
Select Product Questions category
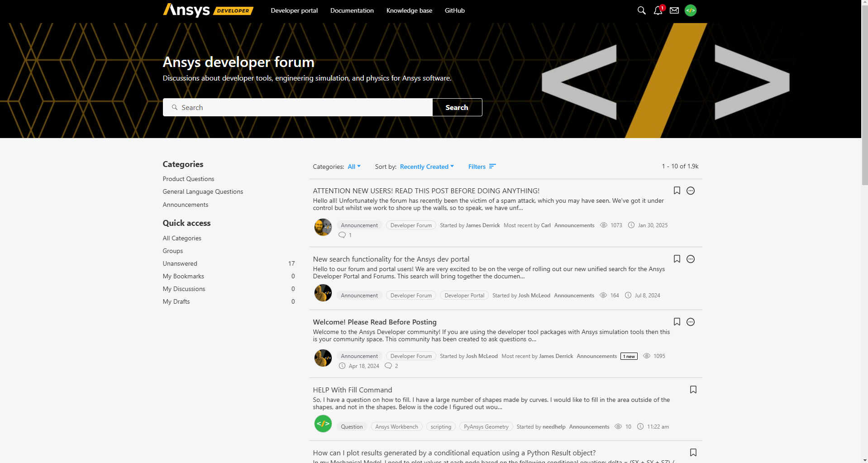(188, 179)
